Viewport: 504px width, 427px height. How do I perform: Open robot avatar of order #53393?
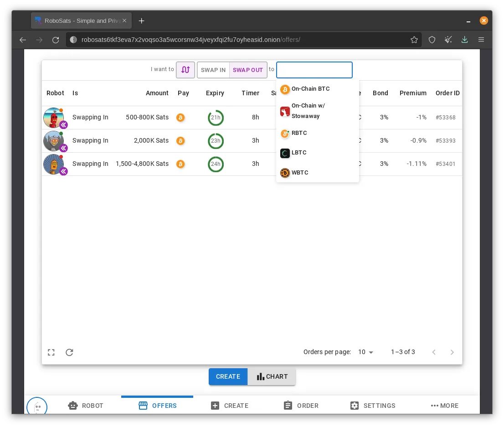pos(54,141)
